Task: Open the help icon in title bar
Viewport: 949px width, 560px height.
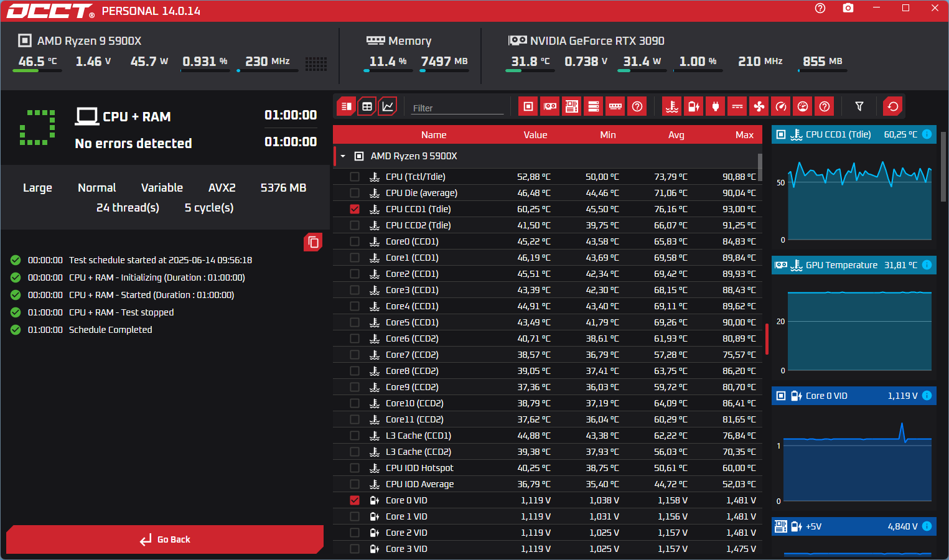Action: pos(820,8)
